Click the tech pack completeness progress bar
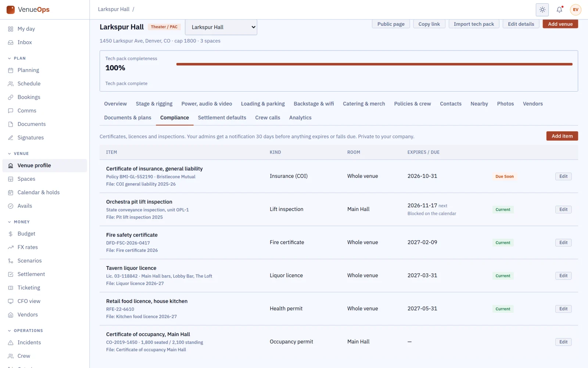Screen dimensions: 588x368 [374, 64]
